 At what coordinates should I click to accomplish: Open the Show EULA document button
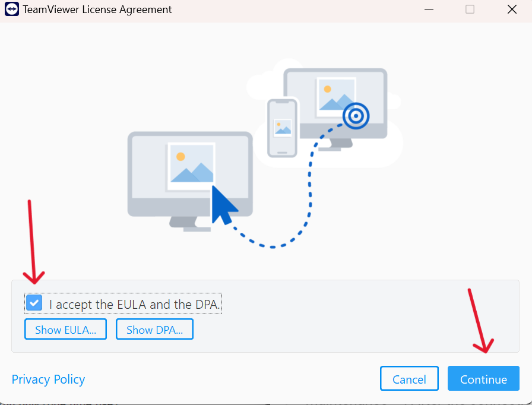coord(65,330)
